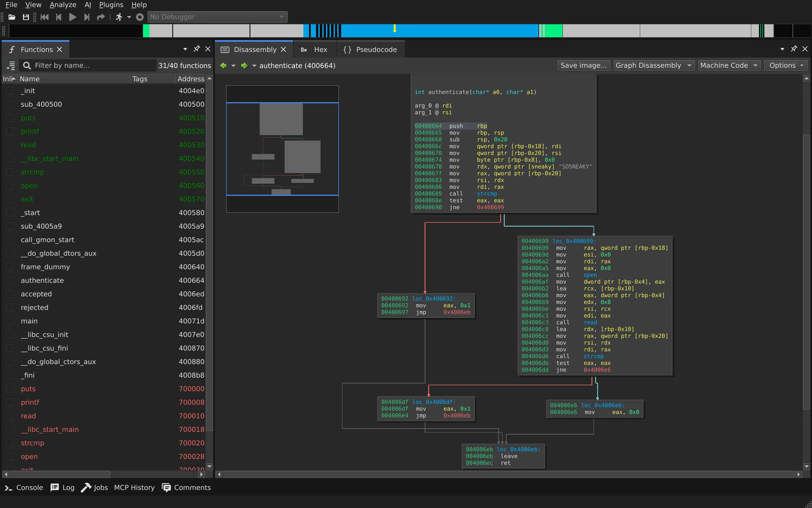This screenshot has height=508, width=812.
Task: Open back navigation history dropdown
Action: [x=233, y=65]
